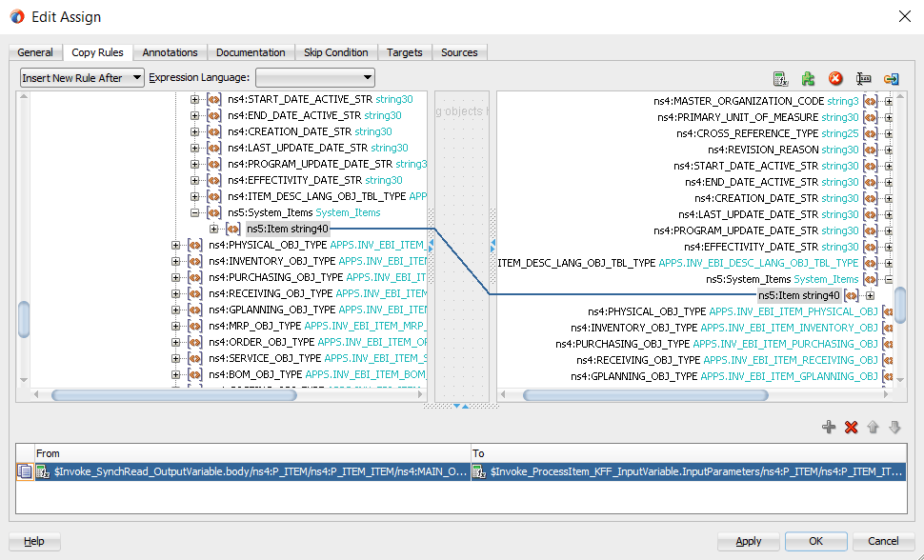Viewport: 924px width, 560px height.
Task: Click the green arrow into blue panel icon
Action: point(891,78)
